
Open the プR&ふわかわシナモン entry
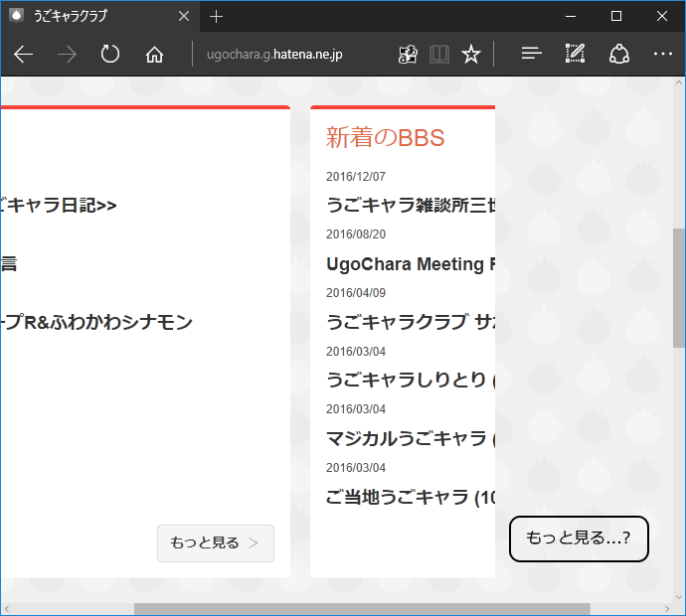click(96, 322)
